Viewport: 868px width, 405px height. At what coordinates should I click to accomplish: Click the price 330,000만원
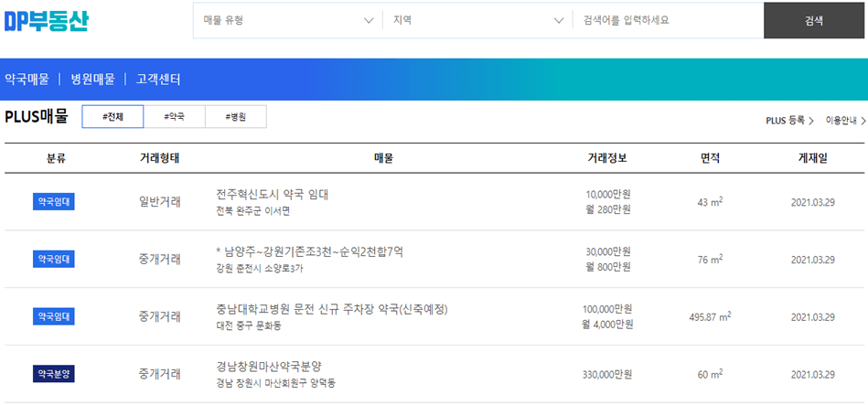tap(608, 375)
